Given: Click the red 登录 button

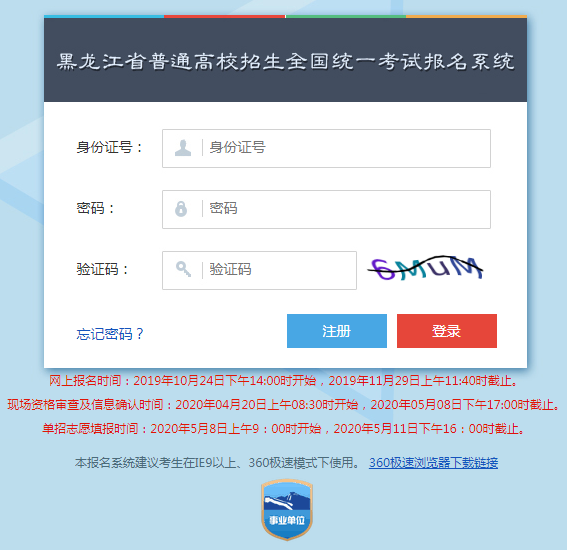Looking at the screenshot, I should (447, 331).
